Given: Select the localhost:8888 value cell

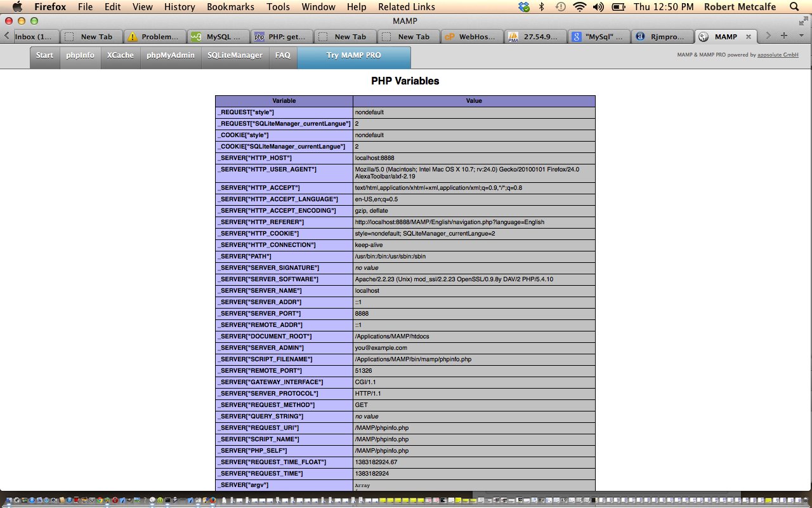Looking at the screenshot, I should pyautogui.click(x=474, y=158).
